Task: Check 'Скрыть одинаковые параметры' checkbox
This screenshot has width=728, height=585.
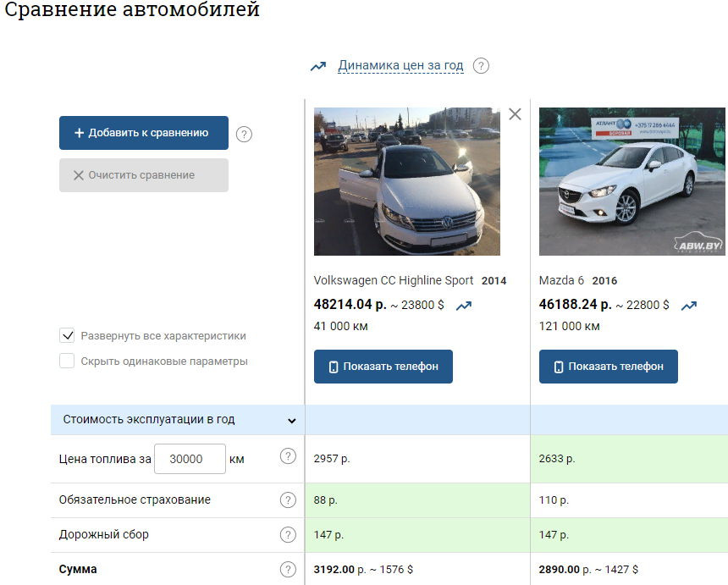Action: [x=68, y=361]
